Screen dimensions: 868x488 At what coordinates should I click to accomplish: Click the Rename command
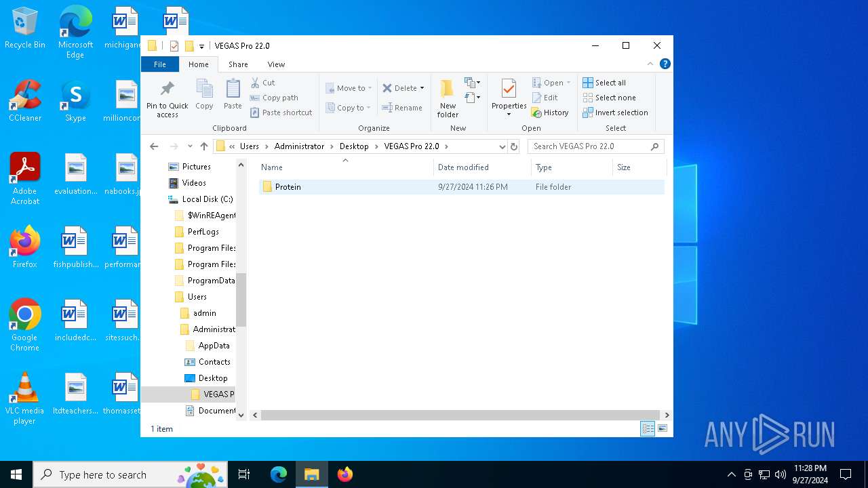pyautogui.click(x=402, y=107)
